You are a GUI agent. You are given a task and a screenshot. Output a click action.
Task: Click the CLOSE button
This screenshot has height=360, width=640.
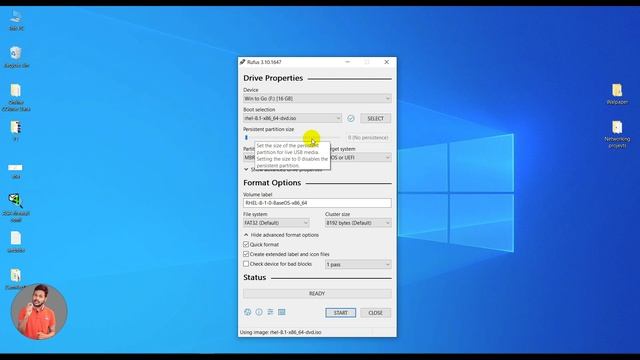[x=376, y=313]
